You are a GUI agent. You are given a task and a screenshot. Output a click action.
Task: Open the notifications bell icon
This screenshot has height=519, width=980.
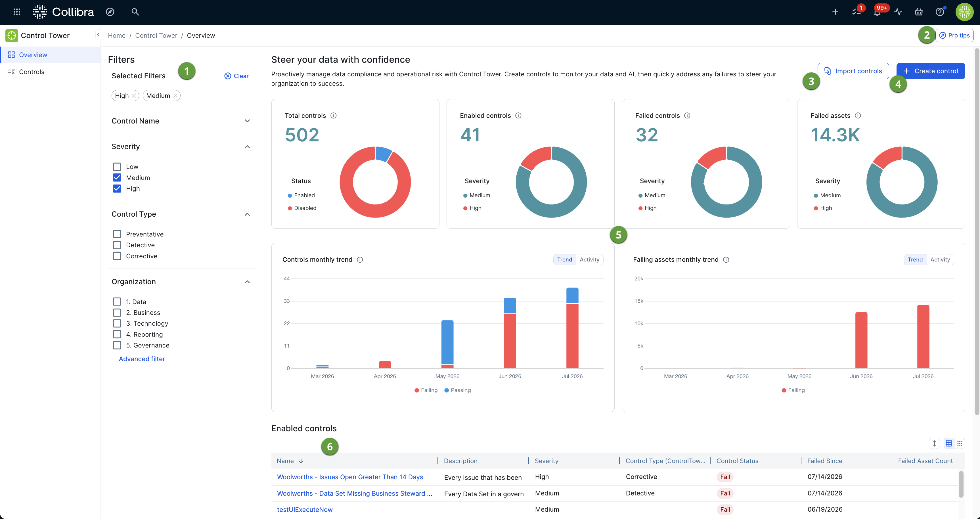coord(877,12)
